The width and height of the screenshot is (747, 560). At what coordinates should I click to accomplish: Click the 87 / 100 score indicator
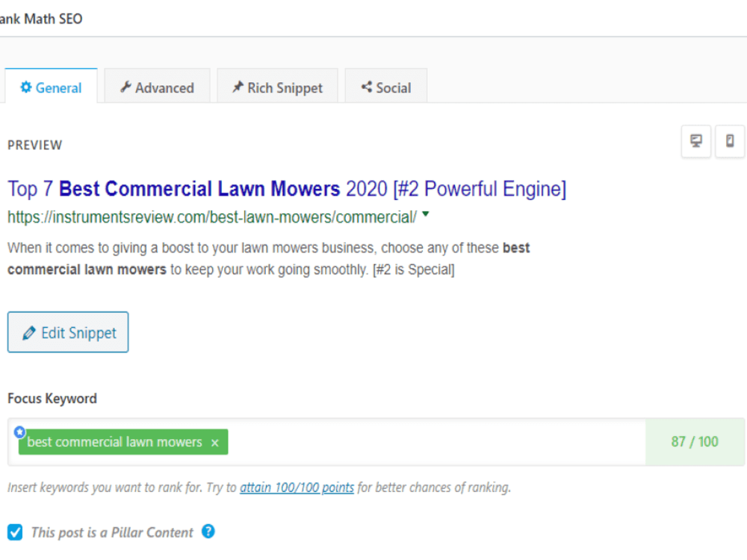point(695,442)
